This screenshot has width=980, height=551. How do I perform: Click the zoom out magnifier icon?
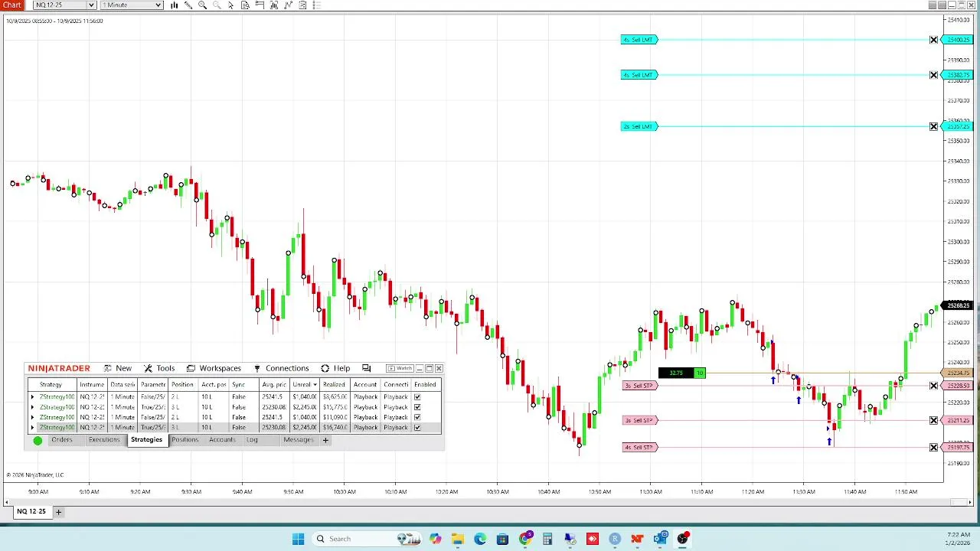[x=217, y=5]
